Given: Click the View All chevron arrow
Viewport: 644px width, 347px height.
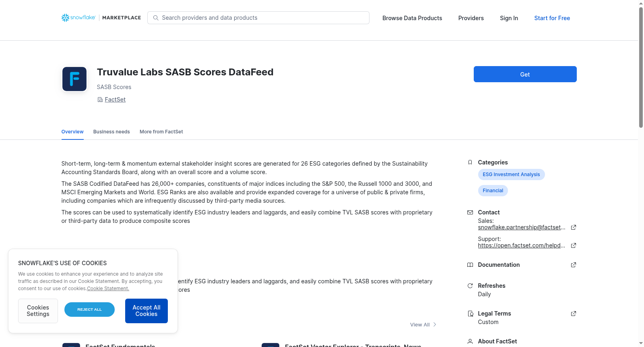Looking at the screenshot, I should (x=435, y=324).
